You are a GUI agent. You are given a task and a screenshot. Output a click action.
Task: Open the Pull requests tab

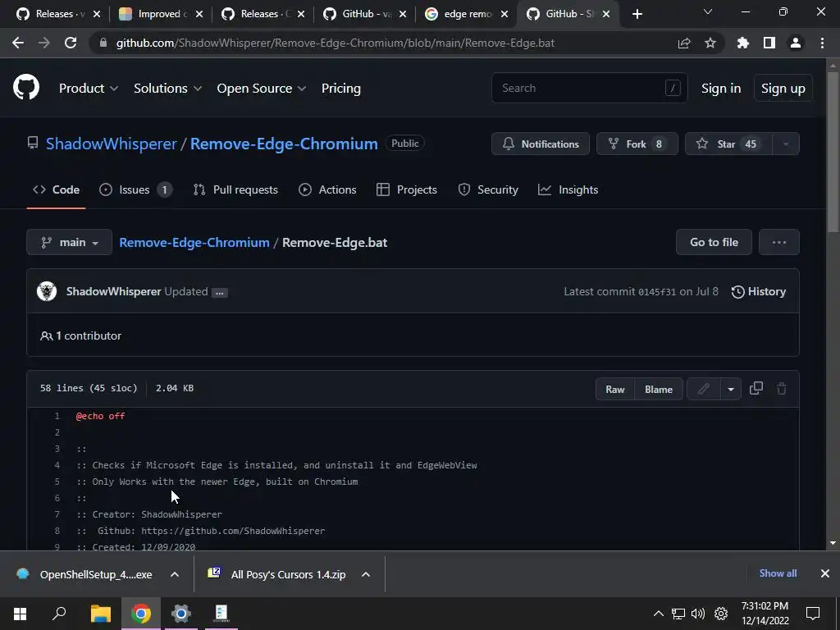235,189
